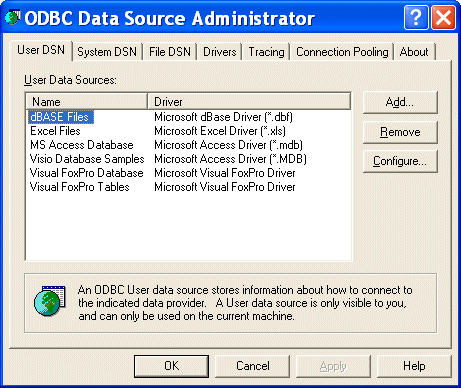Select the dBASE Files data source
Viewport: 461px width, 388px height.
coord(60,117)
